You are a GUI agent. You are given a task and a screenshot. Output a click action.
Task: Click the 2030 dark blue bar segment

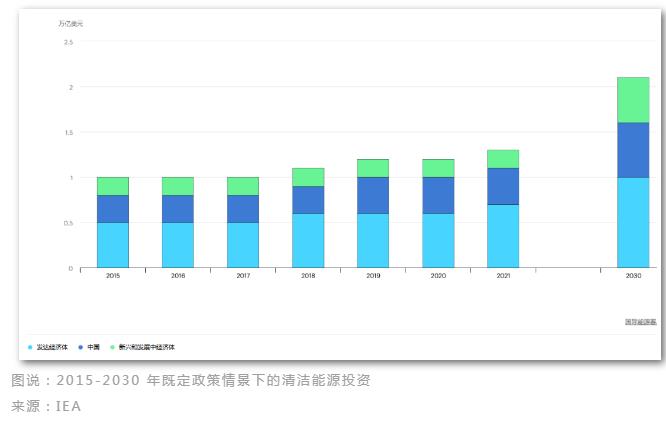[x=633, y=150]
